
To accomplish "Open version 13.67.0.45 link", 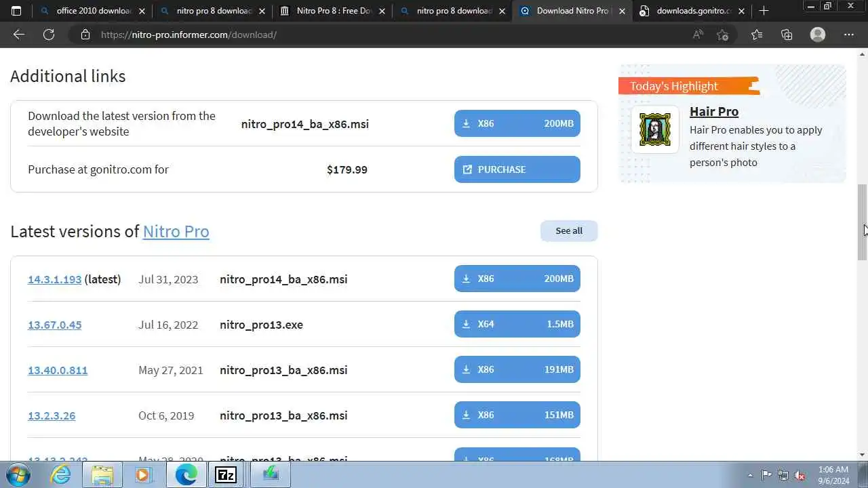I will 54,325.
